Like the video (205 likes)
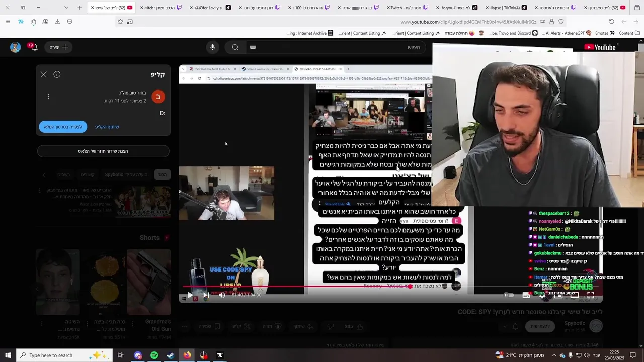 [x=354, y=326]
